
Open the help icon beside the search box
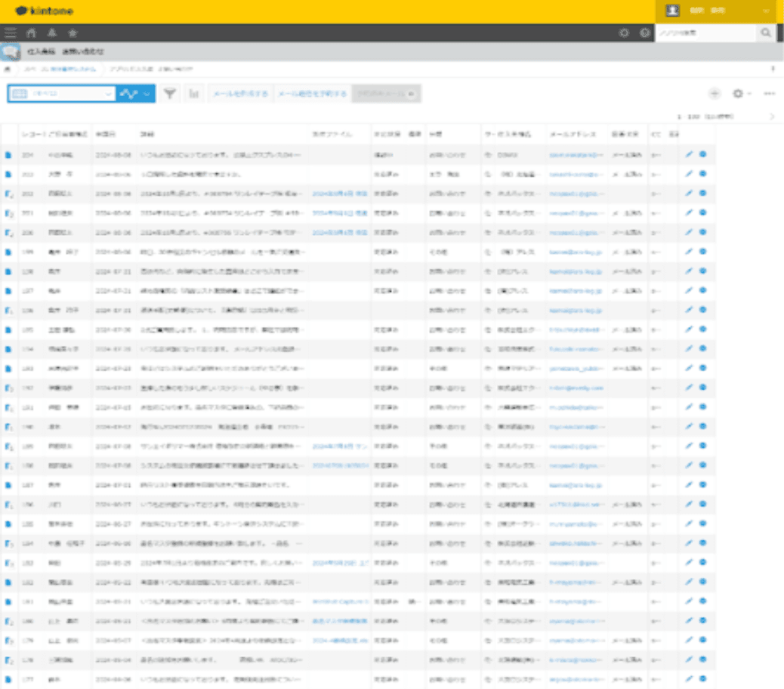tap(644, 33)
